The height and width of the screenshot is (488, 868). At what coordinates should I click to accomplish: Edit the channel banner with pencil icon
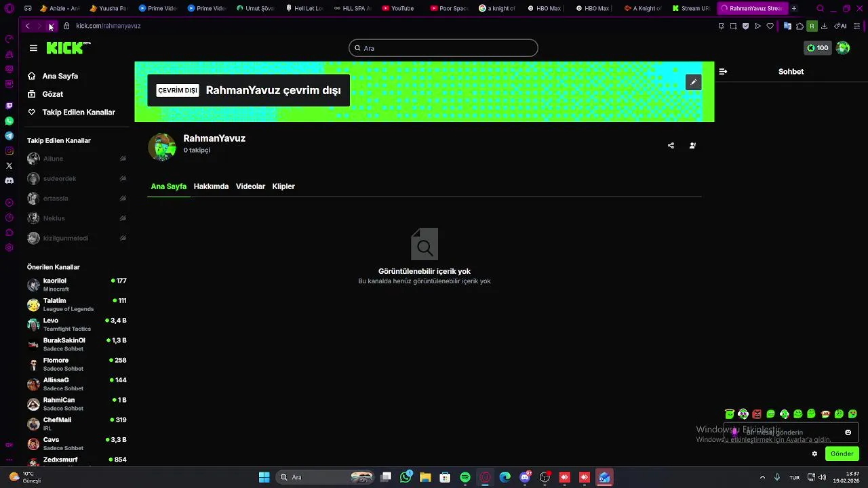[693, 82]
